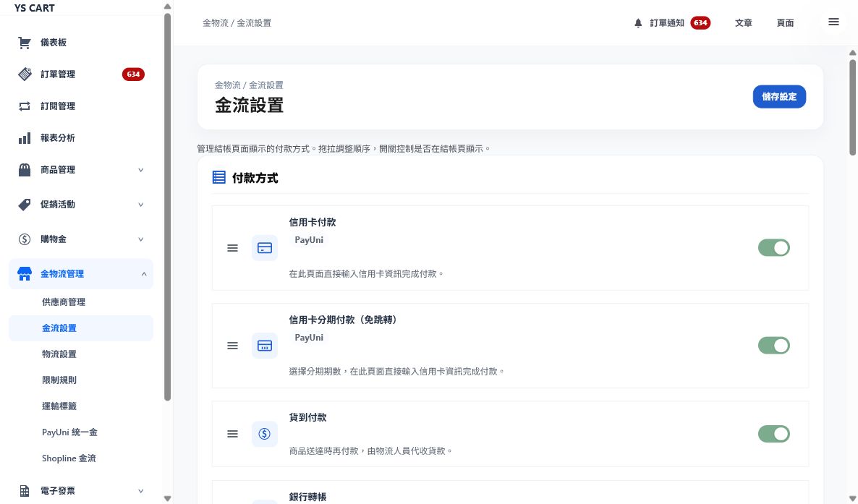Click the shopping credit dollar icon
The image size is (858, 504).
(x=25, y=239)
